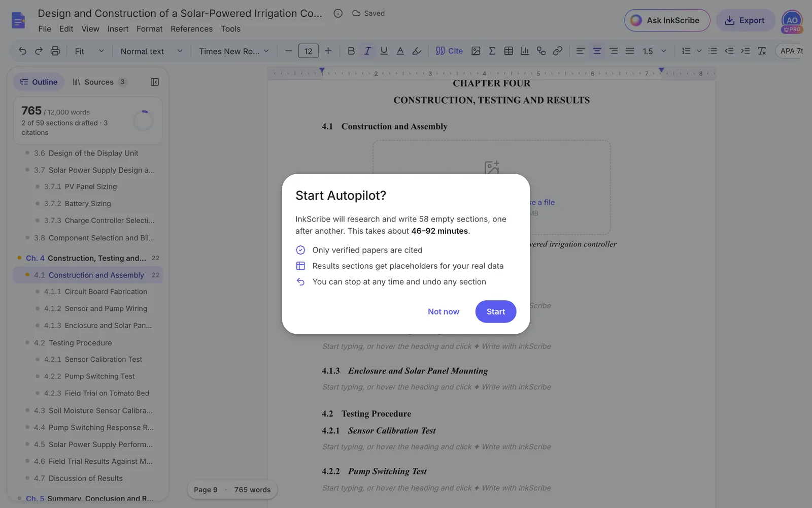This screenshot has width=812, height=508.
Task: Click right margin marker on ruler
Action: click(661, 70)
